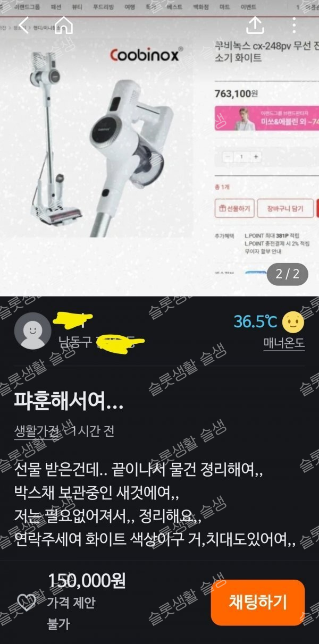Tap the back arrow icon

pos(23,24)
